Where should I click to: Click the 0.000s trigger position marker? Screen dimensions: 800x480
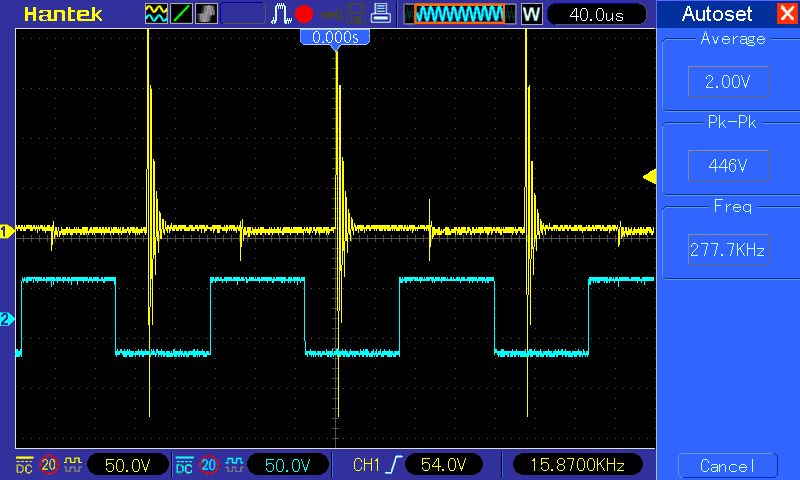pos(335,38)
